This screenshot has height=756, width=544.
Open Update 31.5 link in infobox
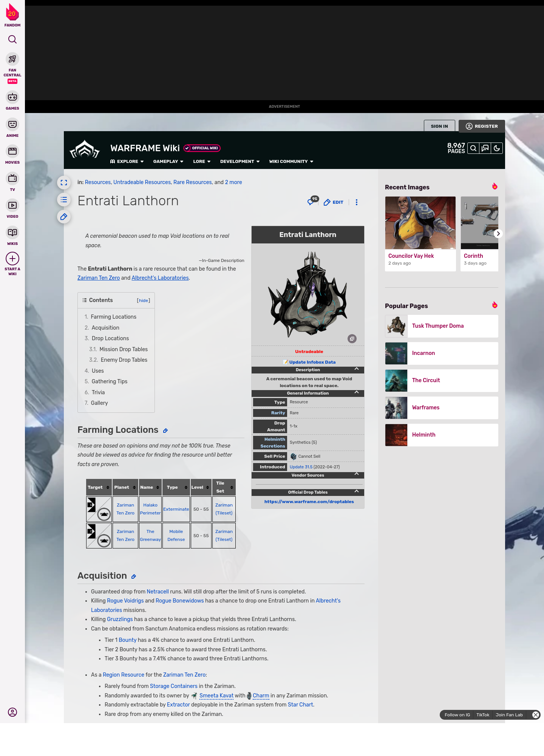(301, 467)
